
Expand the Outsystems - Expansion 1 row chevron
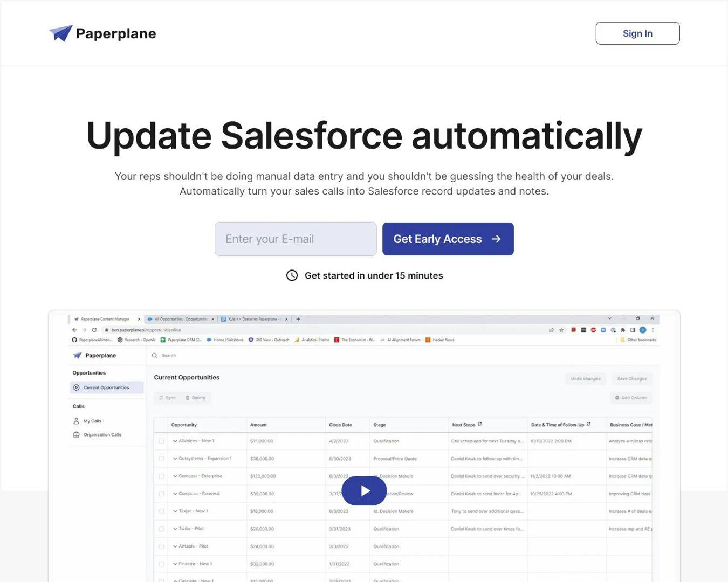(x=175, y=459)
